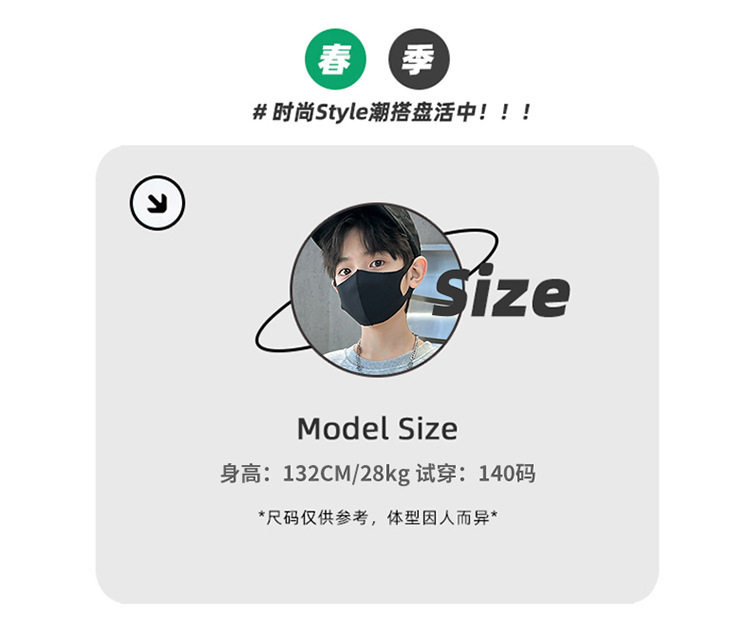The width and height of the screenshot is (750, 635).
Task: Click the dark 季 circle badge
Action: [419, 59]
